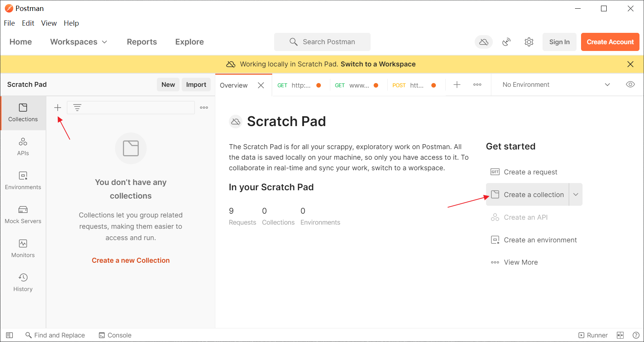Expand the Workspaces dropdown
This screenshot has height=342, width=644.
pos(78,42)
